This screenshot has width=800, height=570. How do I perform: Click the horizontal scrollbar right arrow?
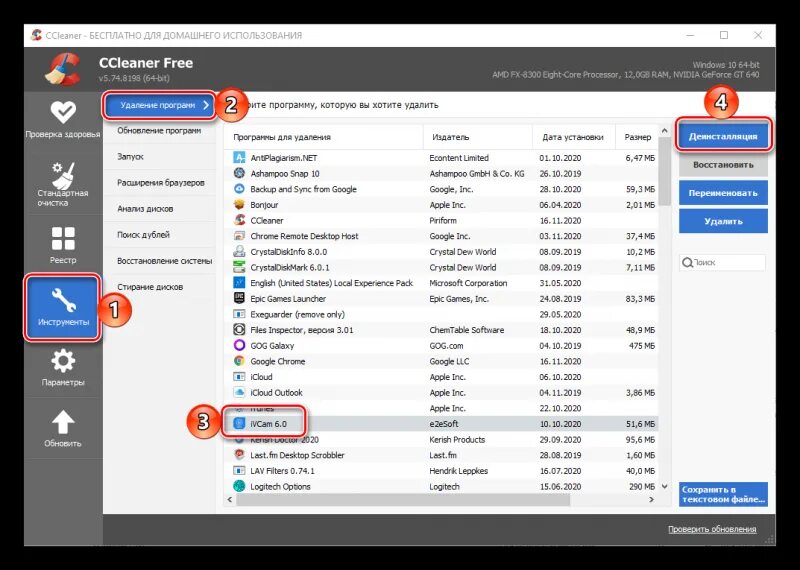coord(652,500)
